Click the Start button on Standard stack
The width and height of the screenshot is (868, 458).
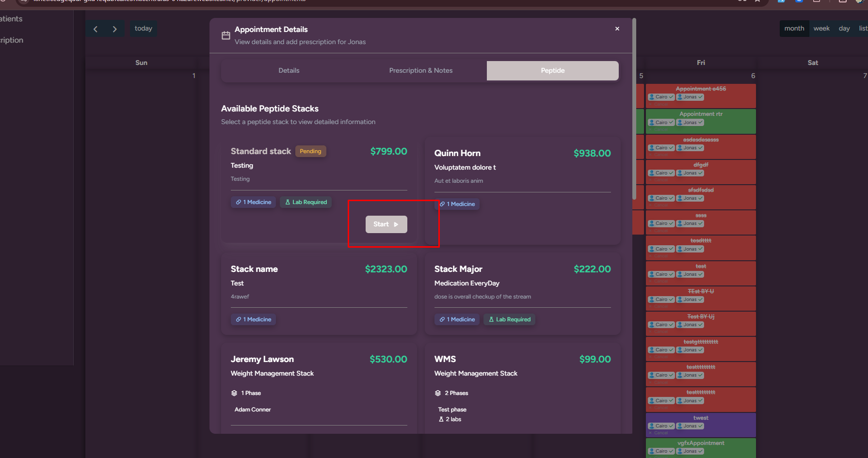click(x=386, y=224)
